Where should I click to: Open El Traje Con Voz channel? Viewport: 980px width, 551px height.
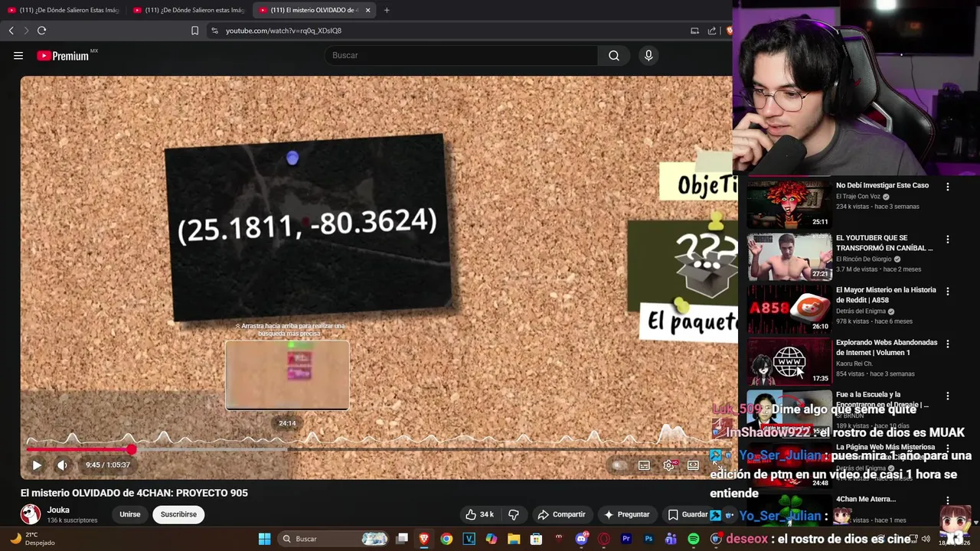857,197
